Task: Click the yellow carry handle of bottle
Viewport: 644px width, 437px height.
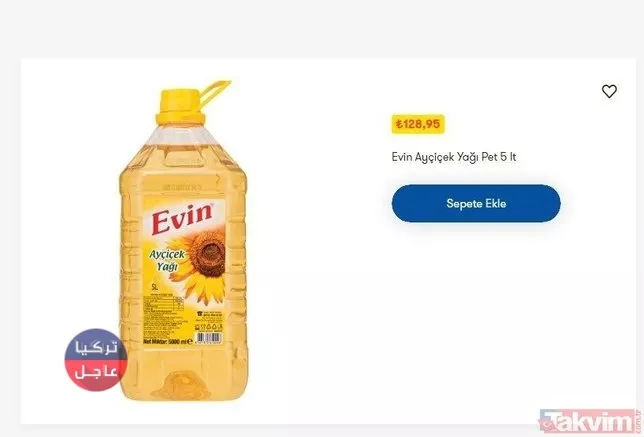Action: point(214,92)
